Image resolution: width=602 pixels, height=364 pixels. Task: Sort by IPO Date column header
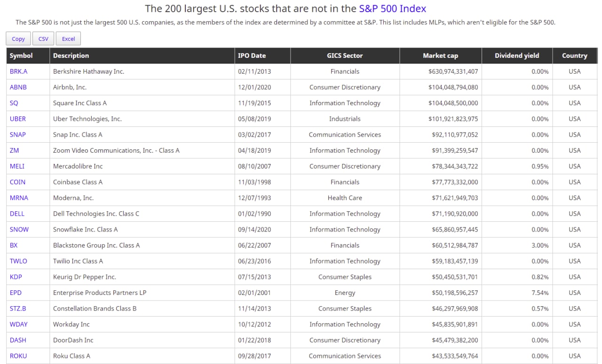click(x=252, y=55)
